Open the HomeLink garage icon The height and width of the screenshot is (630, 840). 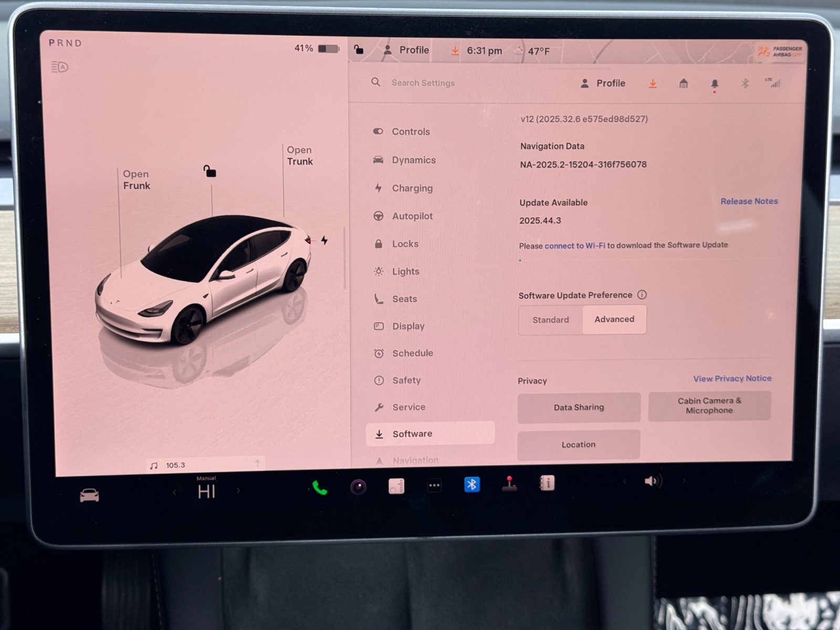[x=683, y=83]
